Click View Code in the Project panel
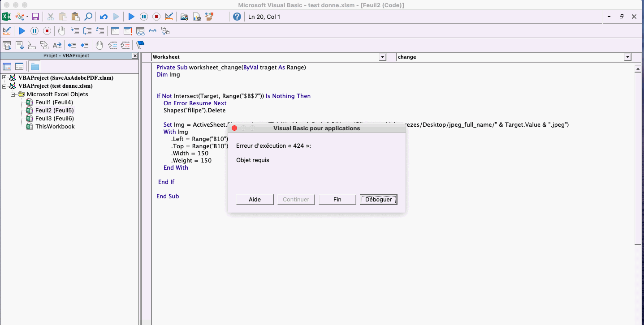644x325 pixels. pos(7,67)
